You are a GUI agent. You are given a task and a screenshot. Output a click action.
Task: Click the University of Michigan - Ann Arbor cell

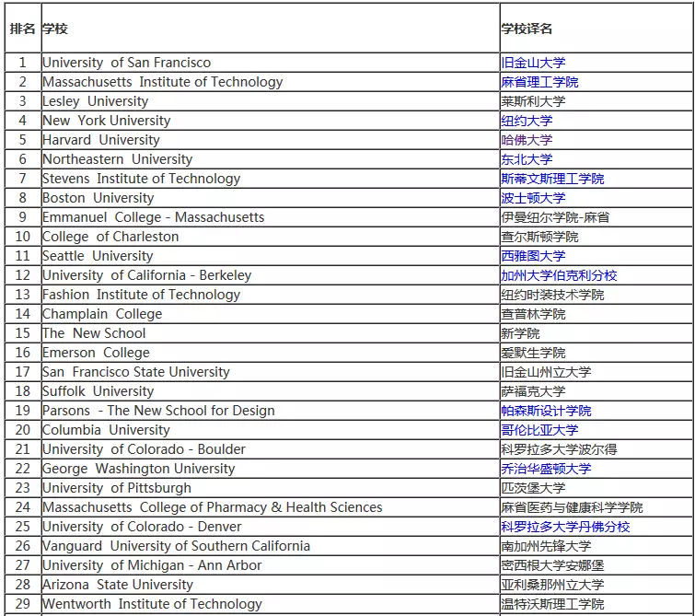271,565
